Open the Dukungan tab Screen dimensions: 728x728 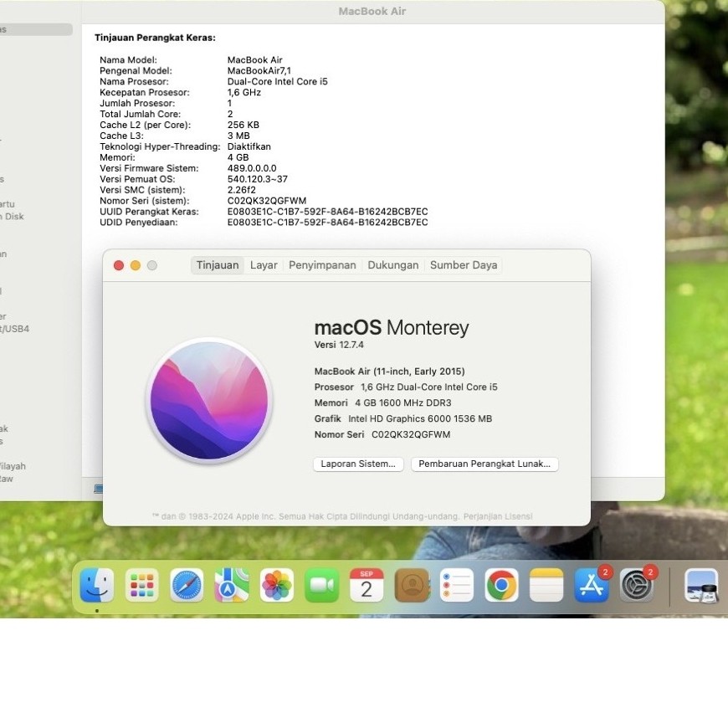tap(392, 265)
